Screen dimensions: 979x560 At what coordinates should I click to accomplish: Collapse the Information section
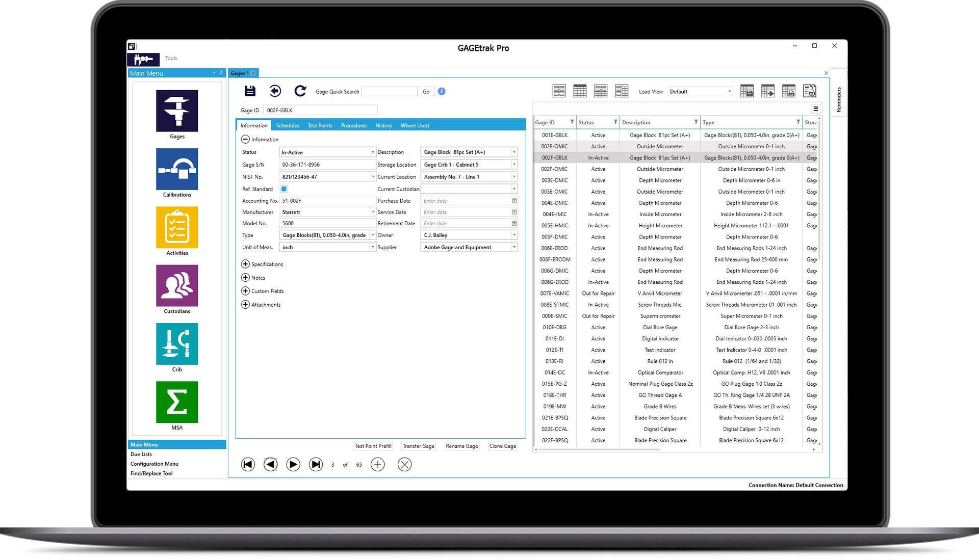click(x=245, y=139)
